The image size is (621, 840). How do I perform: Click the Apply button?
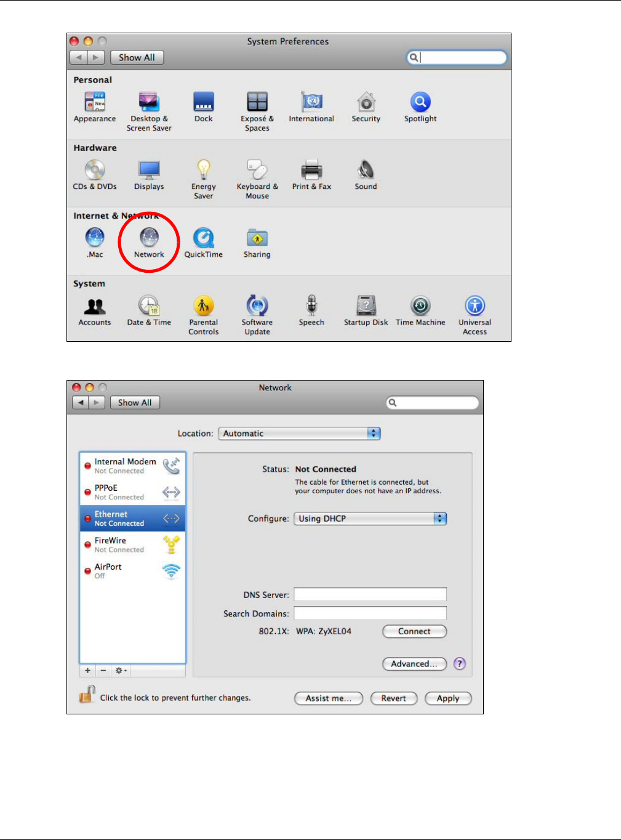(x=448, y=698)
